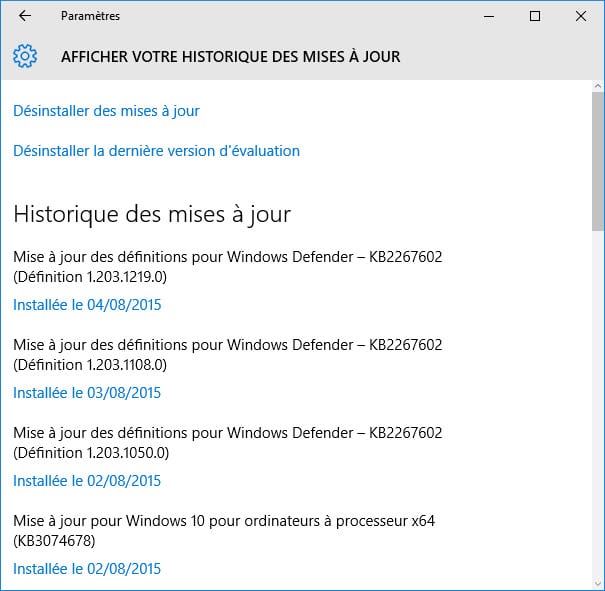
Task: Click 'Installée le 02/08/2015' under Definition 1.203.1050.0
Action: (x=87, y=481)
